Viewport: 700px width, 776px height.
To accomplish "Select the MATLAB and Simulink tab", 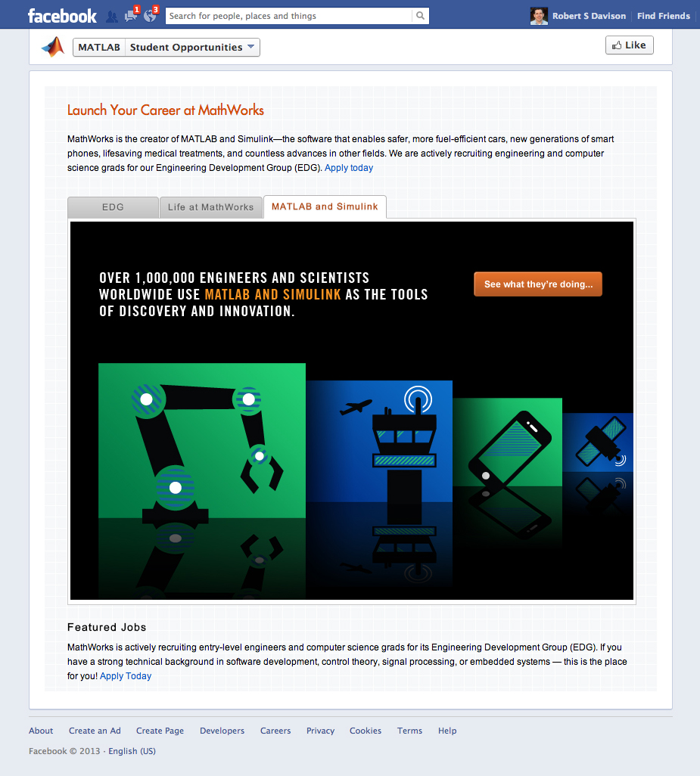I will tap(325, 207).
